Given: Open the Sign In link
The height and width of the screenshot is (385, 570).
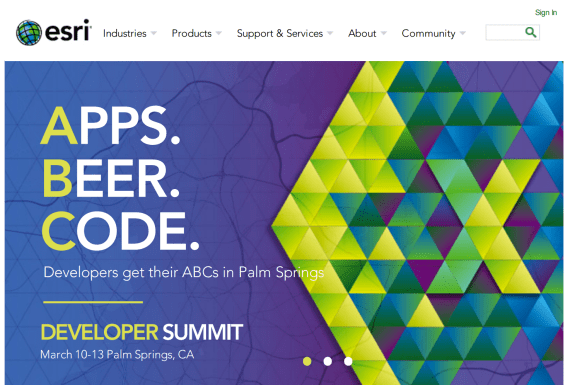Looking at the screenshot, I should (x=546, y=13).
